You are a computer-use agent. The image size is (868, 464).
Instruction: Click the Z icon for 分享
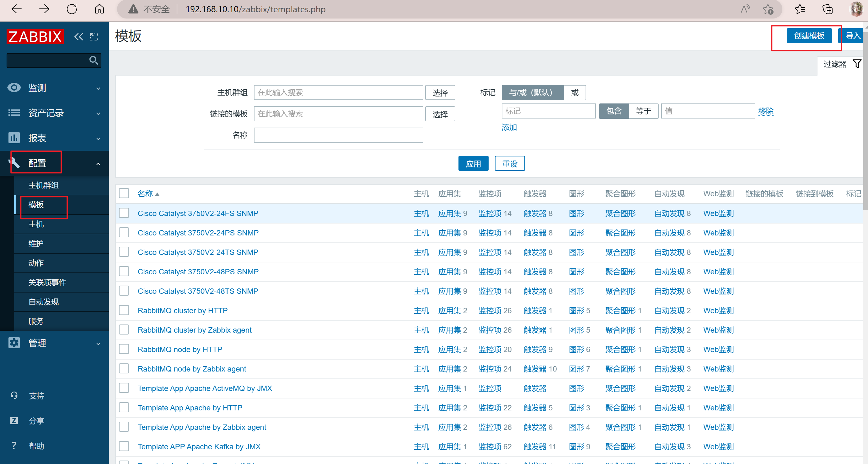(14, 420)
